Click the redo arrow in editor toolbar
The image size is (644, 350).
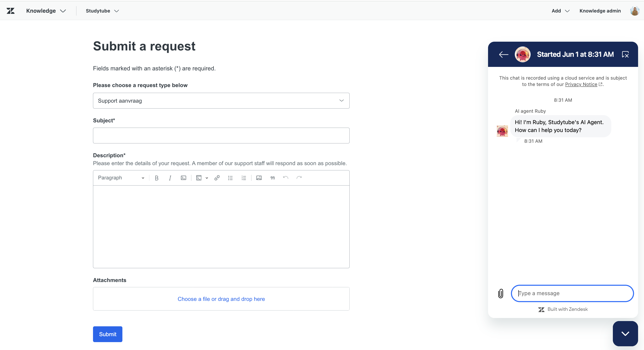(299, 178)
